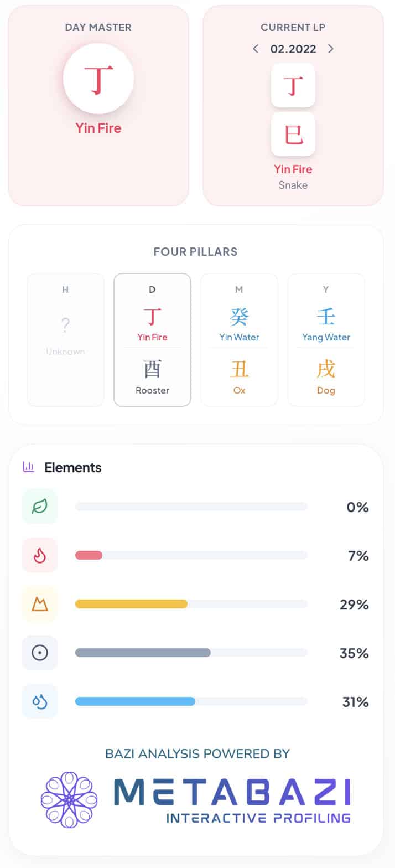
Task: Click the Earth element mountain icon
Action: (40, 604)
